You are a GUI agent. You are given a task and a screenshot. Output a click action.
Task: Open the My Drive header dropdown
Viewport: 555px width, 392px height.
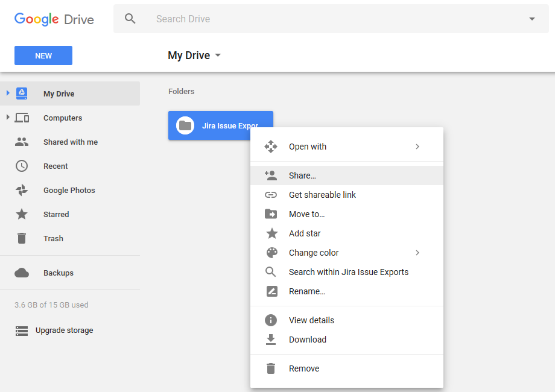click(x=218, y=55)
